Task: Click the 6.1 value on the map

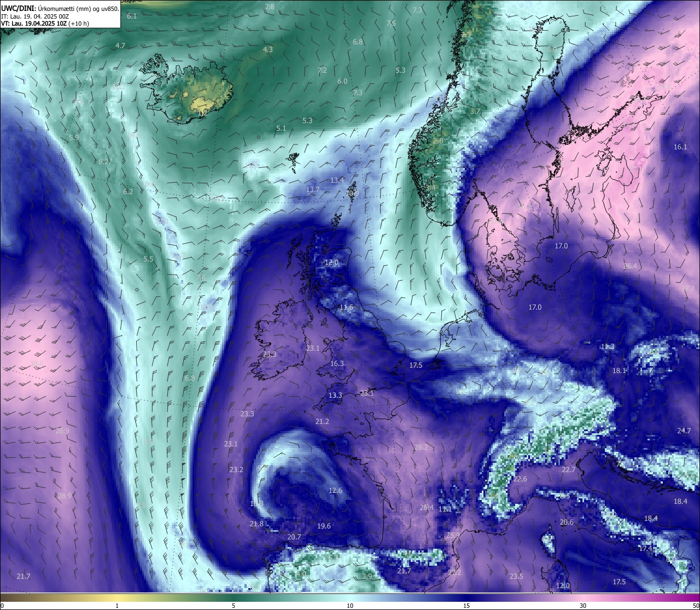Action: point(132,16)
